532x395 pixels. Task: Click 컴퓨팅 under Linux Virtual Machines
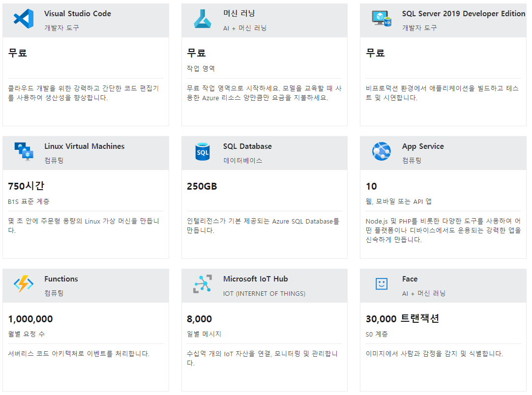54,160
